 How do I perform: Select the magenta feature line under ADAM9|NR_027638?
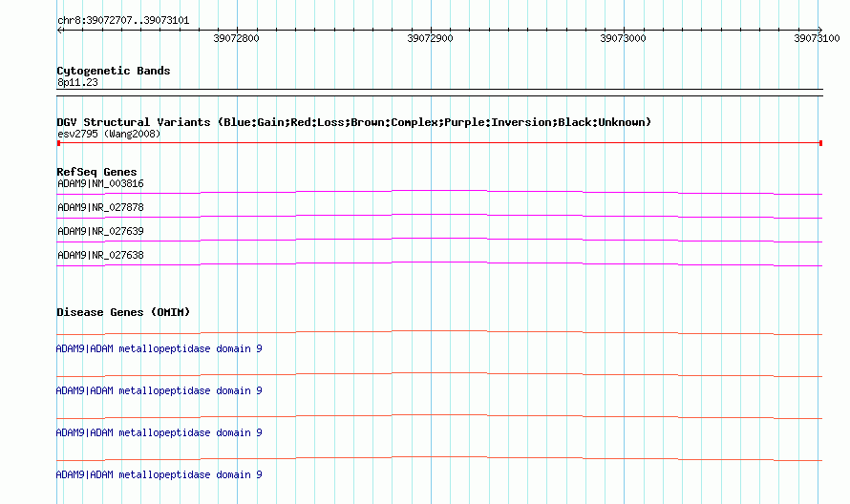click(x=439, y=263)
